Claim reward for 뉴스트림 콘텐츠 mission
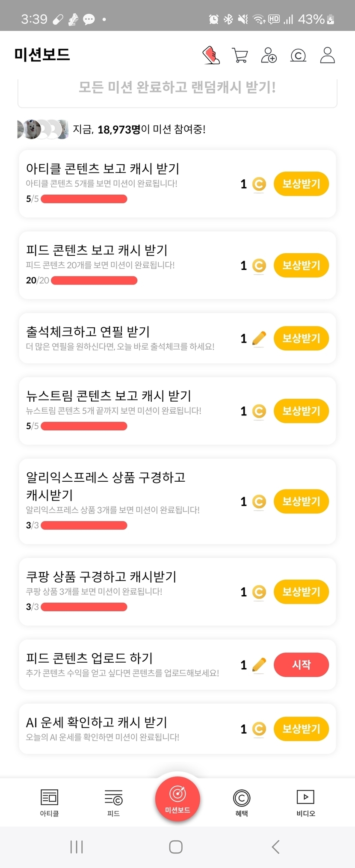Viewport: 355px width, 868px height. pyautogui.click(x=301, y=411)
